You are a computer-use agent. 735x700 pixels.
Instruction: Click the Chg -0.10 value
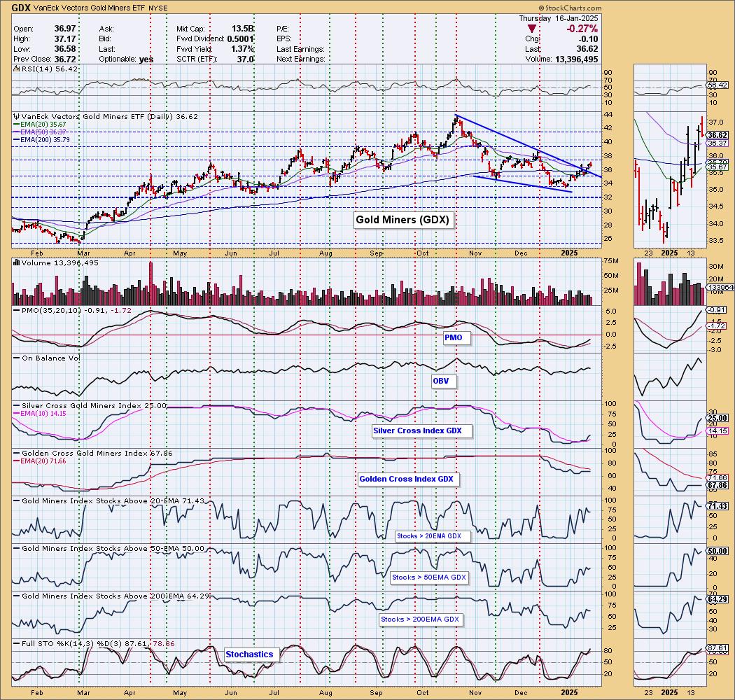(588, 39)
